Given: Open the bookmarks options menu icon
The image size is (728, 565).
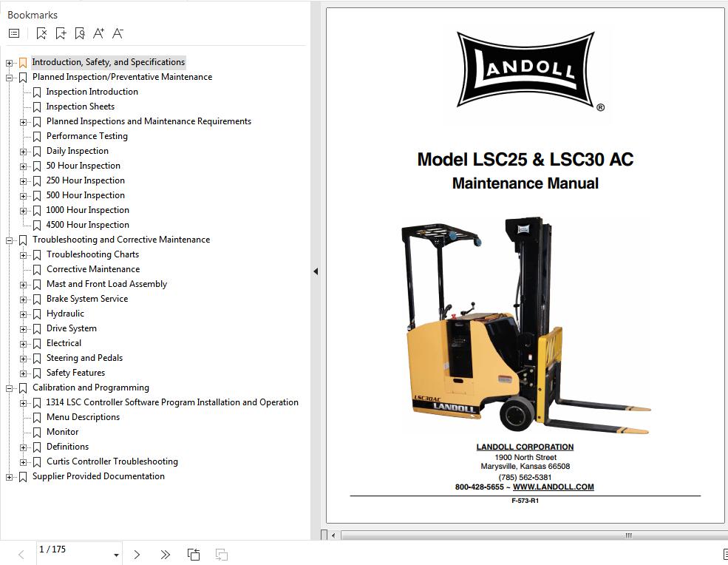Looking at the screenshot, I should (x=14, y=33).
